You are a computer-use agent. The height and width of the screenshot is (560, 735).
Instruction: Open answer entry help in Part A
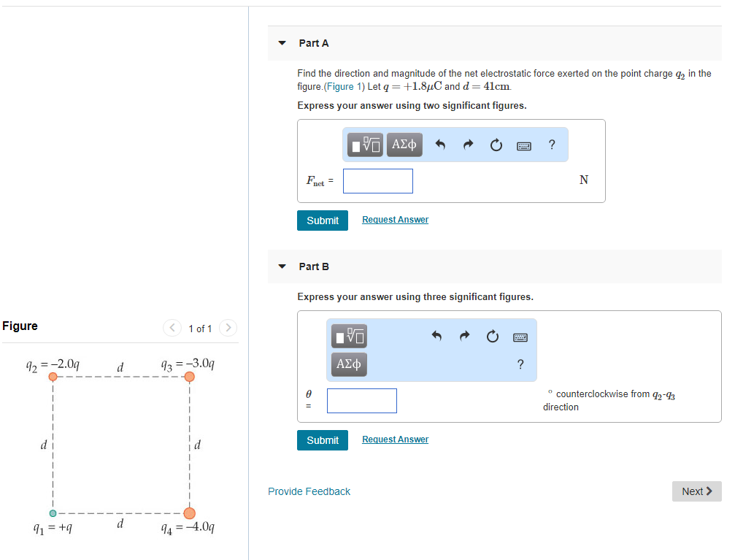pyautogui.click(x=551, y=145)
